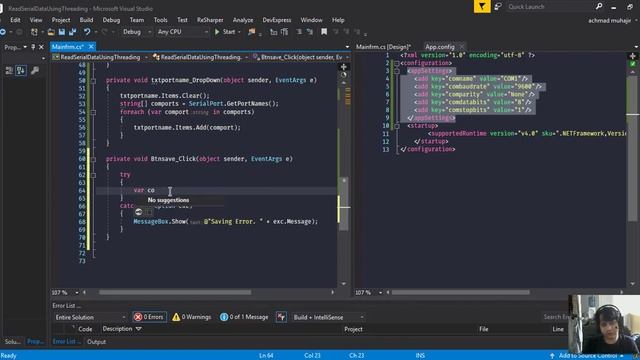The height and width of the screenshot is (360, 640).
Task: Toggle bookmark with the Bookmark icon
Action: [324, 32]
